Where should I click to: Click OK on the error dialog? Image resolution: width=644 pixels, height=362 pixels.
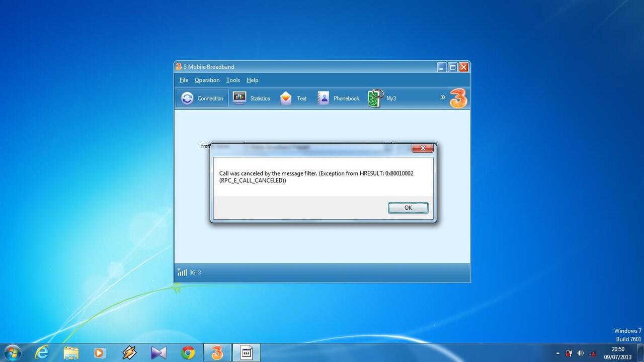tap(408, 208)
